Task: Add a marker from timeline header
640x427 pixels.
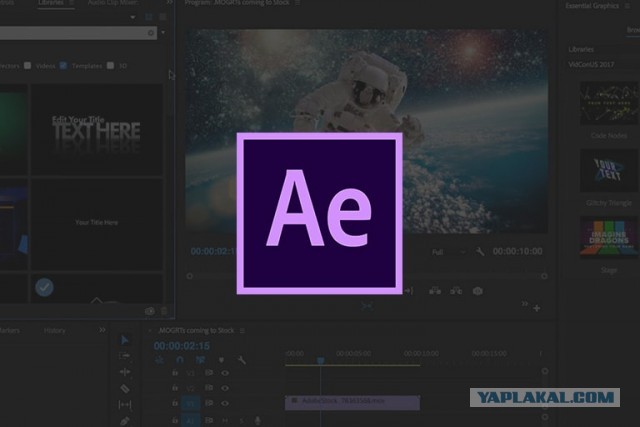Action: (221, 360)
